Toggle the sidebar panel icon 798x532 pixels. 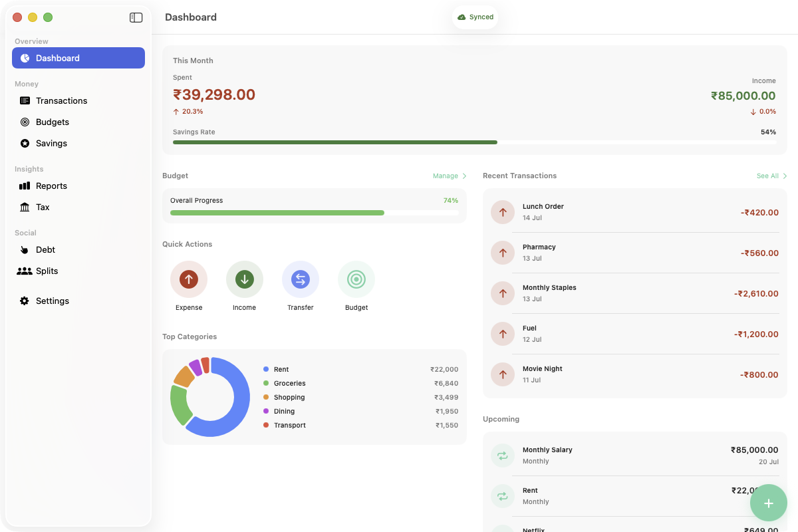136,18
